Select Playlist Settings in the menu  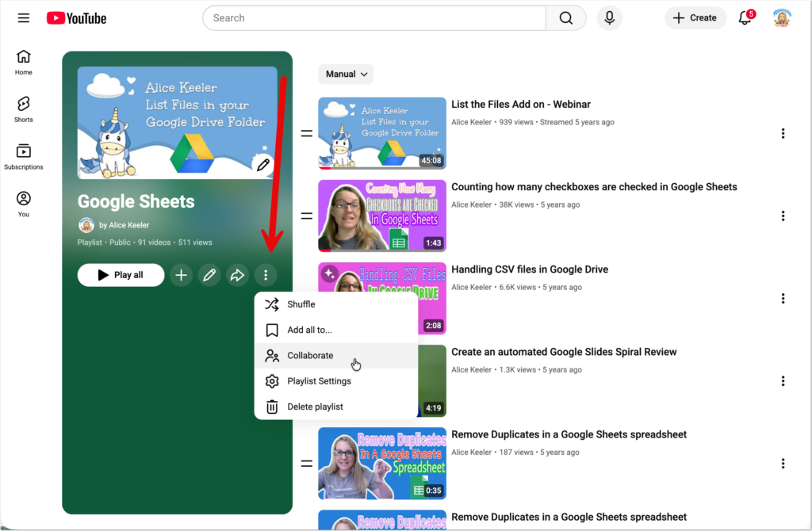pos(319,381)
